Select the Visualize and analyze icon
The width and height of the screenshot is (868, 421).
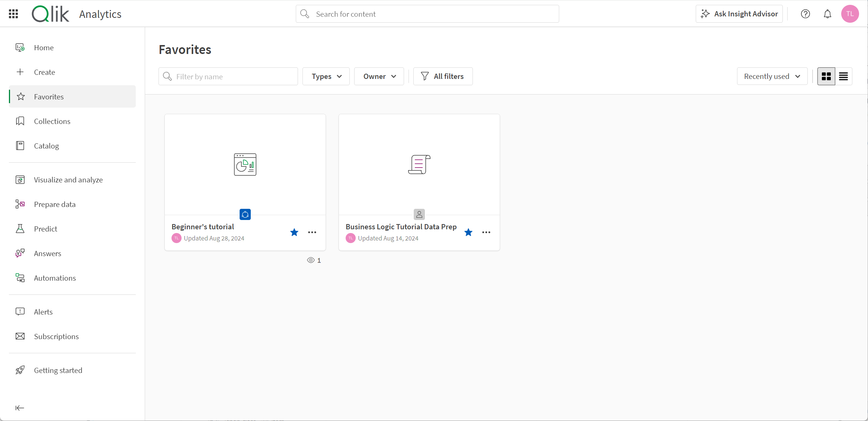[20, 179]
